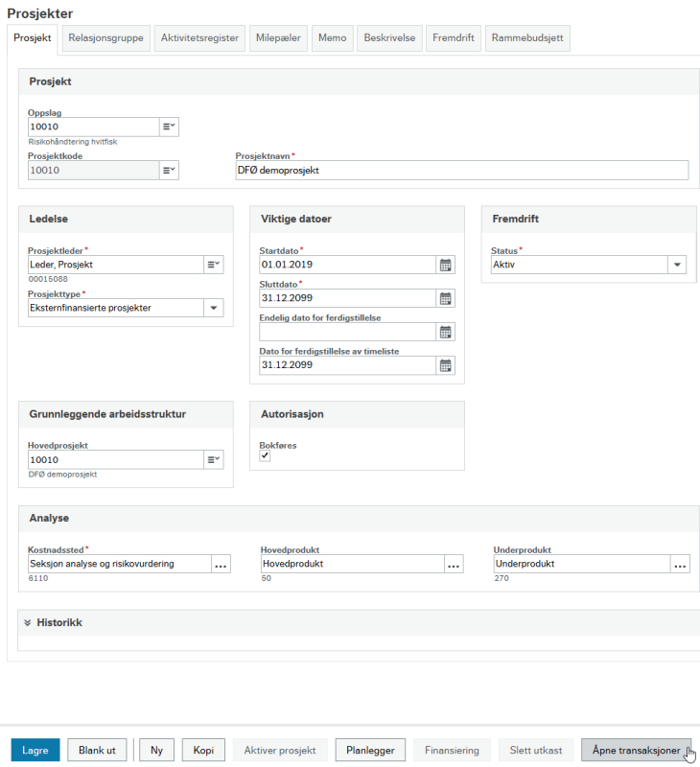The height and width of the screenshot is (767, 700).
Task: Click the Kostnadssted ellipsis browse button
Action: click(221, 564)
